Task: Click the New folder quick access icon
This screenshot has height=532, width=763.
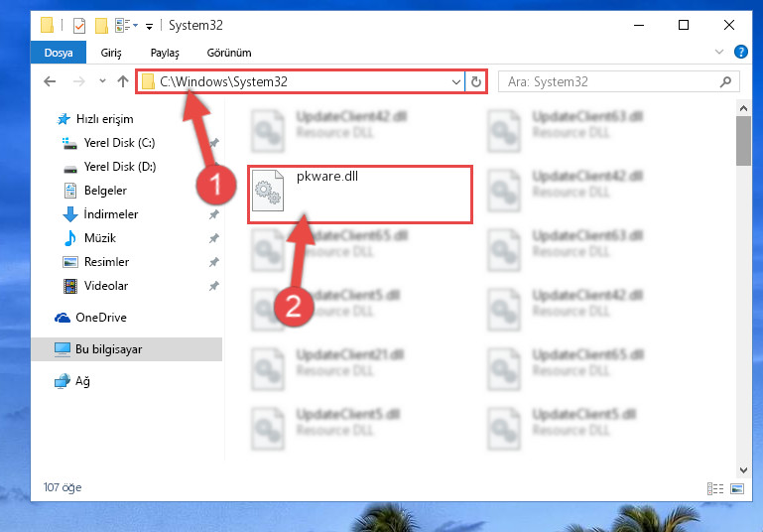Action: [101, 25]
